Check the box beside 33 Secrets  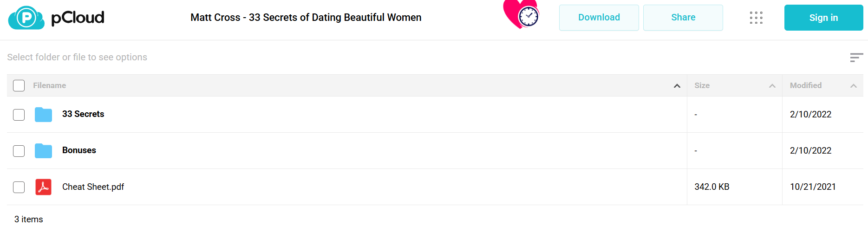(19, 115)
